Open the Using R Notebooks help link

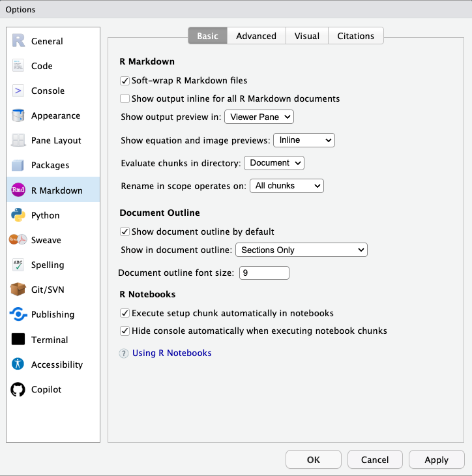(172, 353)
